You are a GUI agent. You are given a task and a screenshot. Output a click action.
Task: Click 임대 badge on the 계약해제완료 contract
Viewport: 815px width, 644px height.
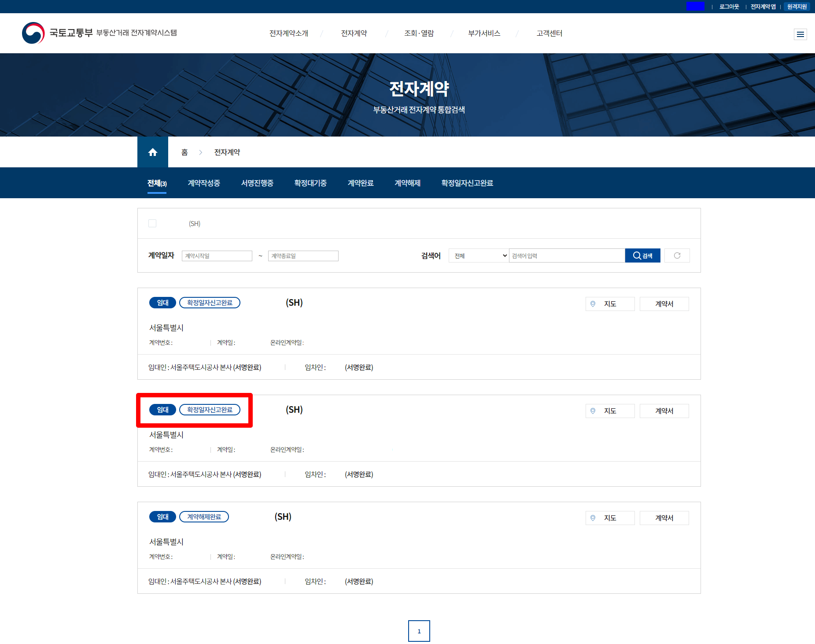point(163,517)
